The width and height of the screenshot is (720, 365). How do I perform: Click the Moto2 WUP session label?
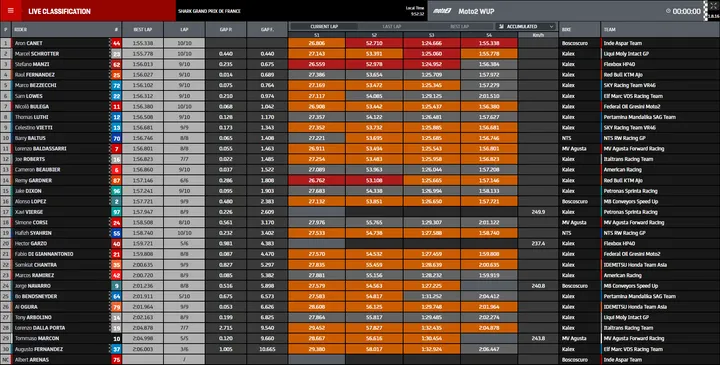476,11
